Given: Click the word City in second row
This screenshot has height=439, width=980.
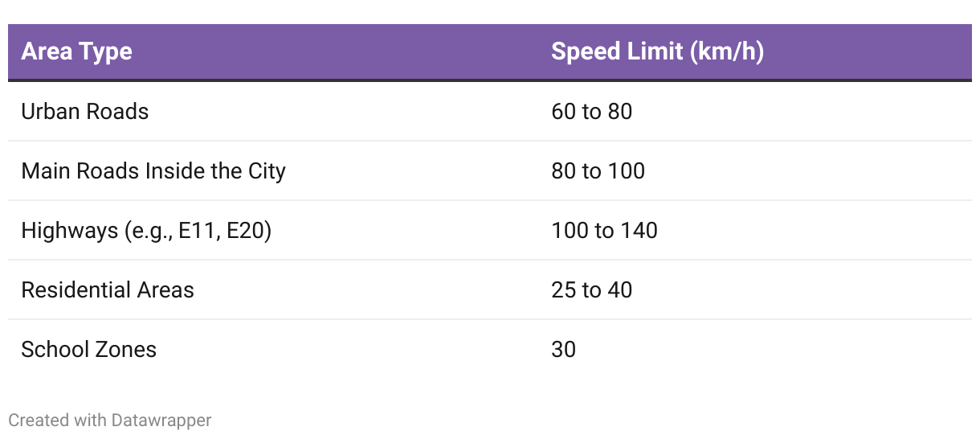Looking at the screenshot, I should pos(266,171).
